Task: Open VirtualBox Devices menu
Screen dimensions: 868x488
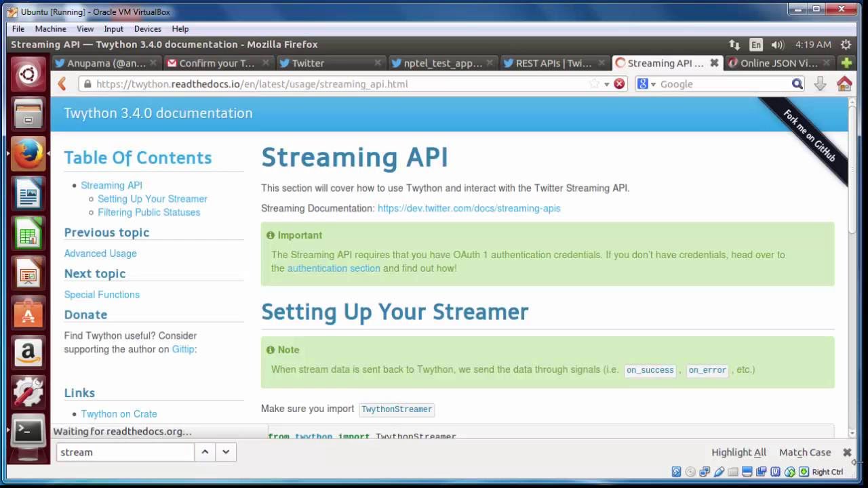Action: click(x=148, y=28)
